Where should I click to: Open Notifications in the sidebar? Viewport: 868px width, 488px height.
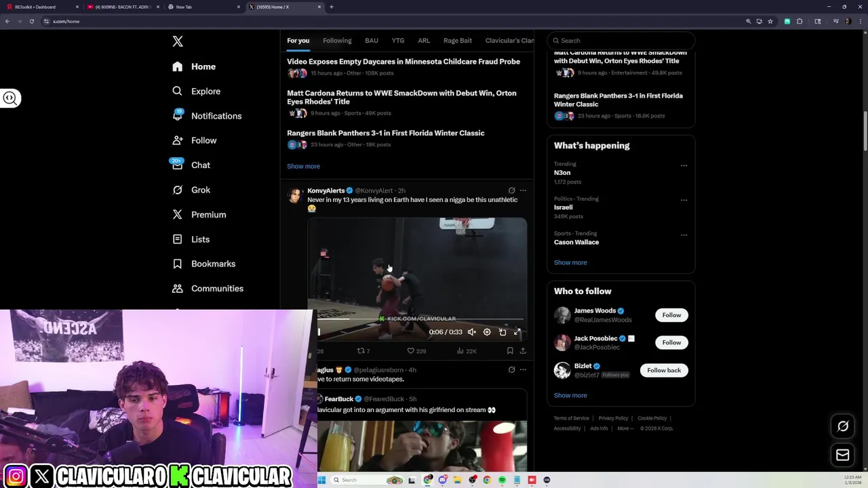coord(207,116)
